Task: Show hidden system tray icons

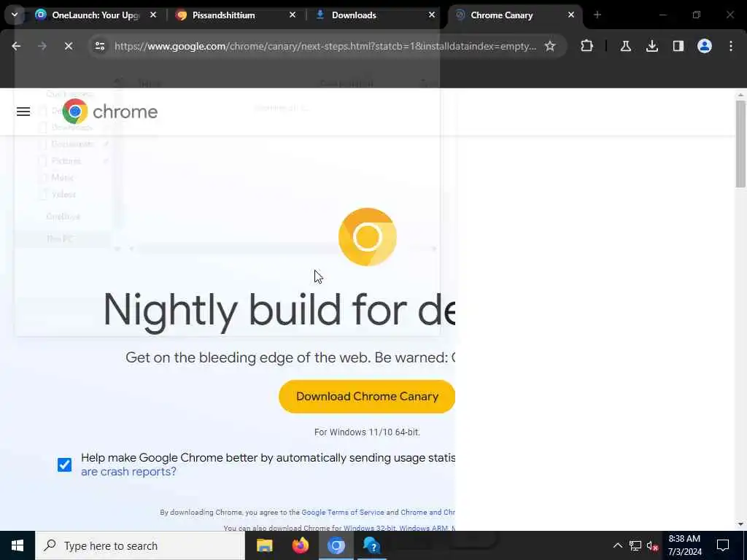Action: click(x=617, y=545)
